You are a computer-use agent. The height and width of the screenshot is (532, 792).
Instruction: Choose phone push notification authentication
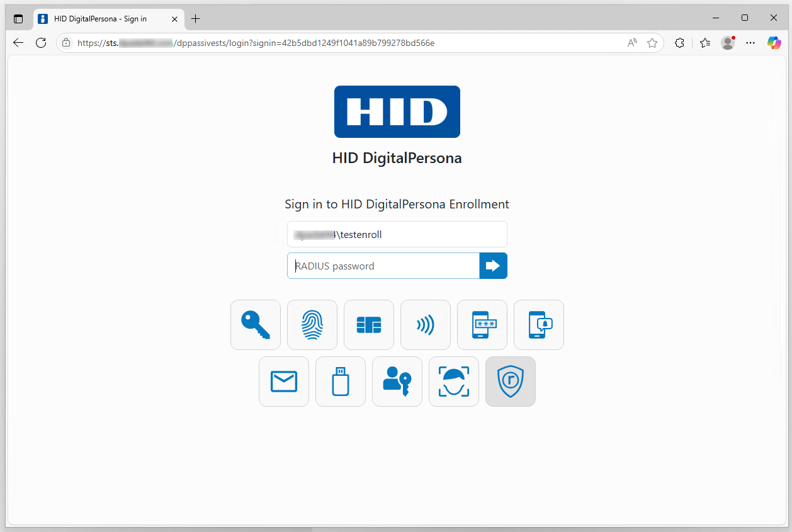tap(538, 325)
